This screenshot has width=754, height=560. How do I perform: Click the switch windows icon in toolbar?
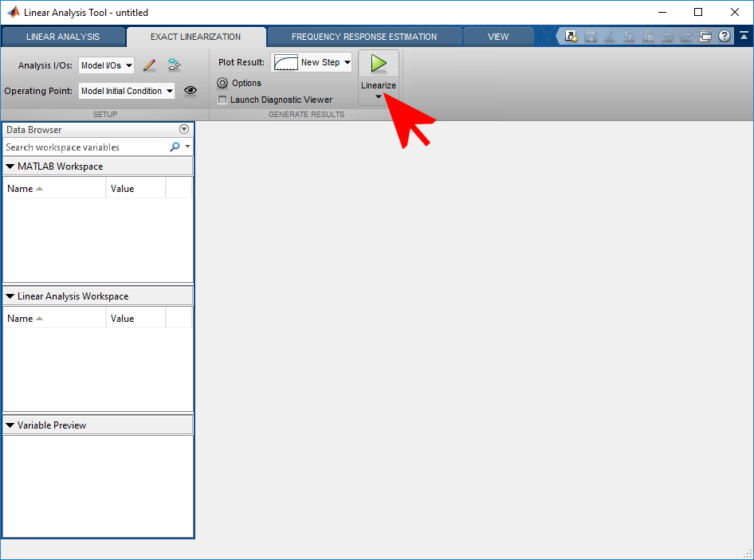pos(705,36)
